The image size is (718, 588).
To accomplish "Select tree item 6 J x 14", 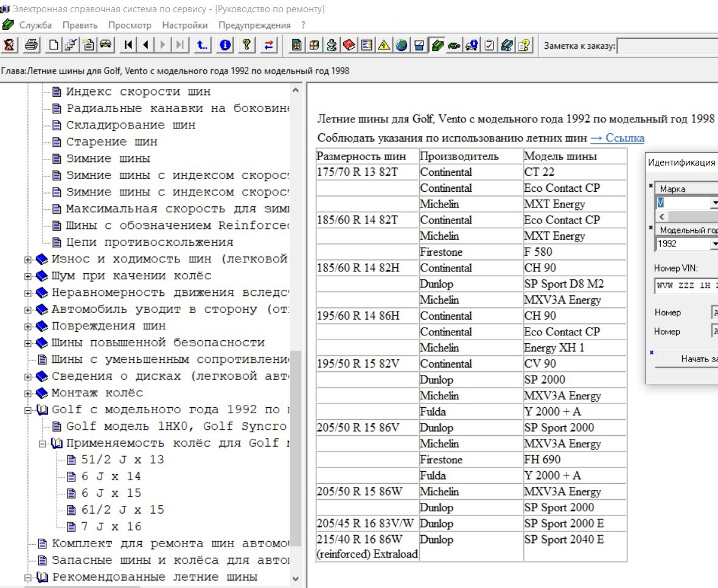I will click(111, 476).
